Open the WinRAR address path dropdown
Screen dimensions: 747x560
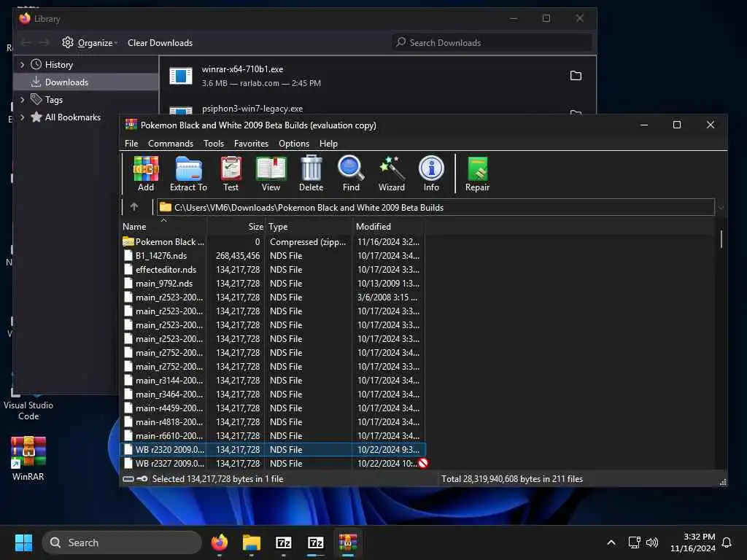point(721,207)
